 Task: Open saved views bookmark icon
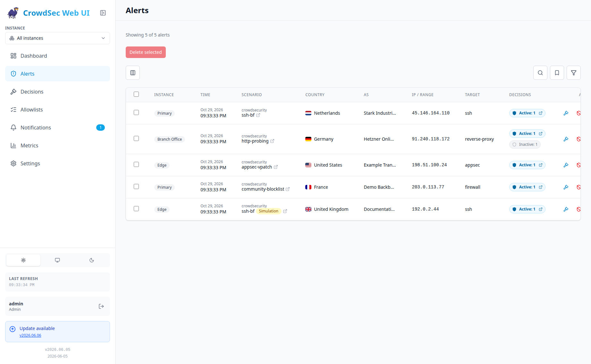coord(557,73)
